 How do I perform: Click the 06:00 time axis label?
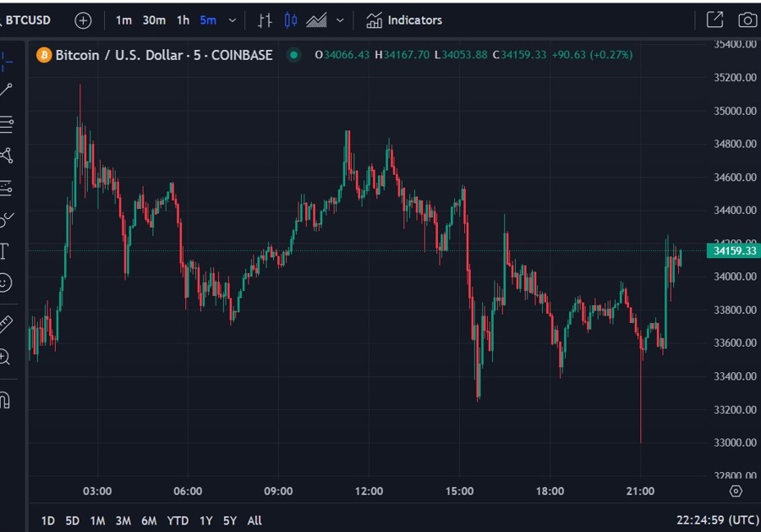click(x=188, y=491)
